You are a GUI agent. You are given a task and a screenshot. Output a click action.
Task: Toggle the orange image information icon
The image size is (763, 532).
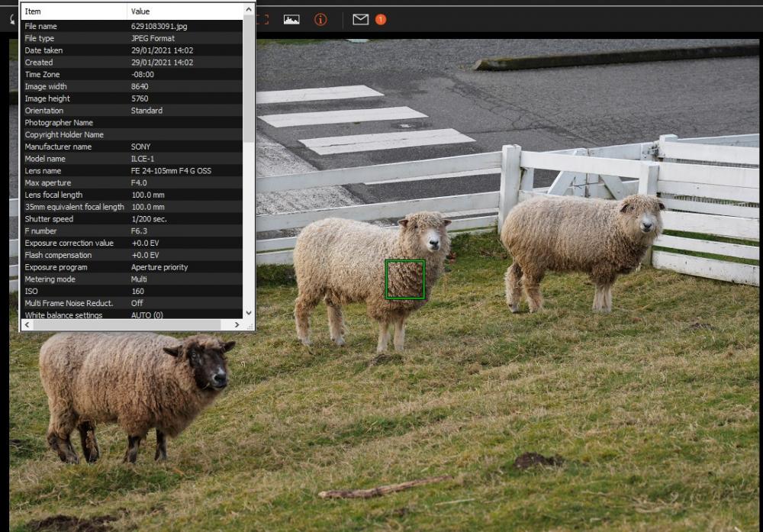click(320, 20)
